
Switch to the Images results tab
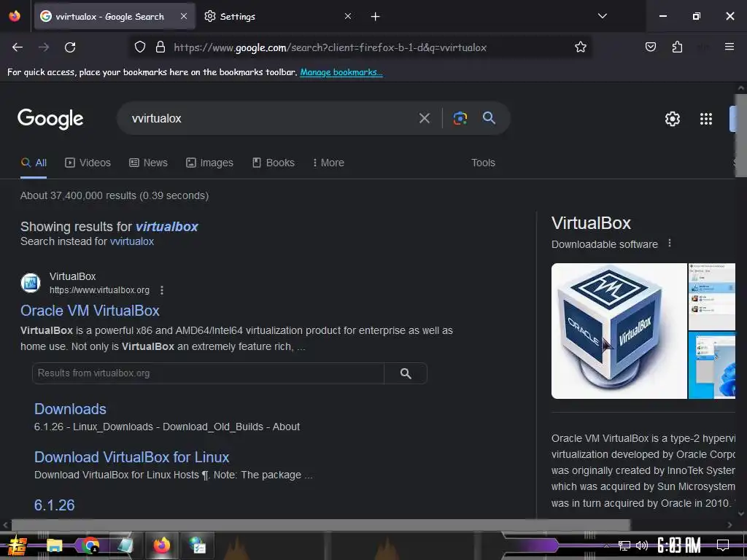pos(209,163)
